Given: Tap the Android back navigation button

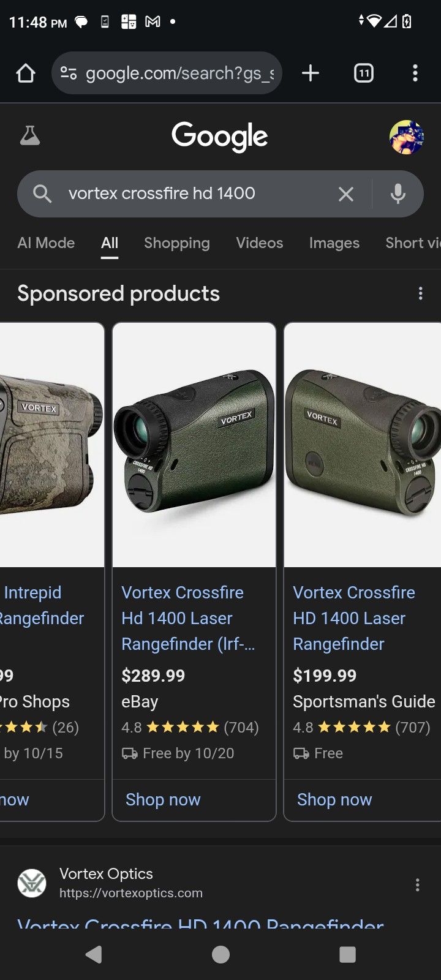Looking at the screenshot, I should pyautogui.click(x=94, y=954).
